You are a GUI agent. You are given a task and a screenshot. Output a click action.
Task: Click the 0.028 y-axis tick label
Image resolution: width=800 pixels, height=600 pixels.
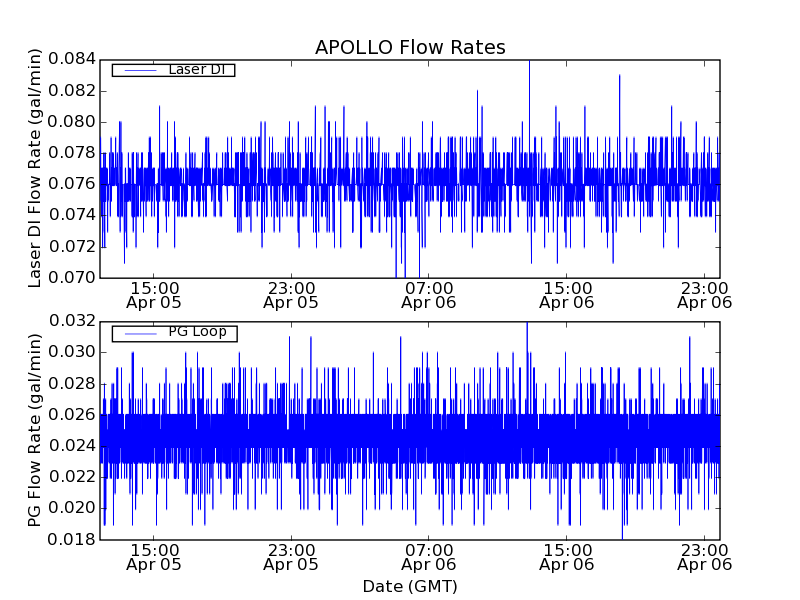tap(72, 384)
